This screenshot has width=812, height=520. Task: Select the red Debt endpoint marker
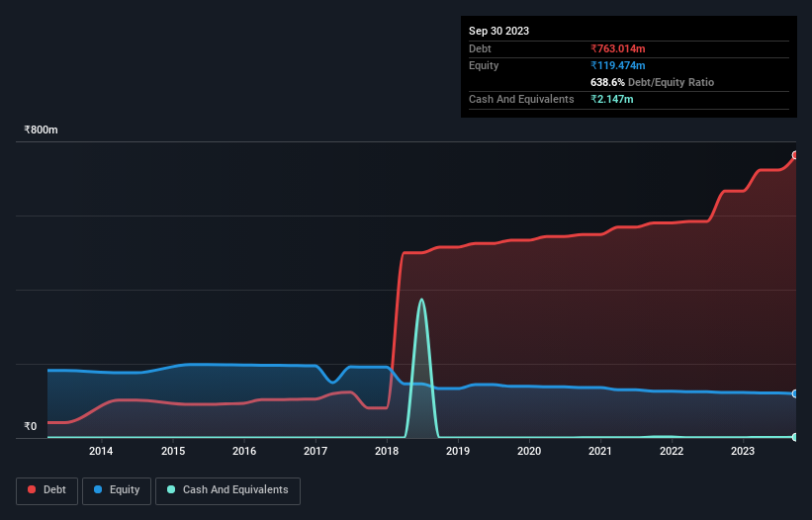tap(795, 155)
